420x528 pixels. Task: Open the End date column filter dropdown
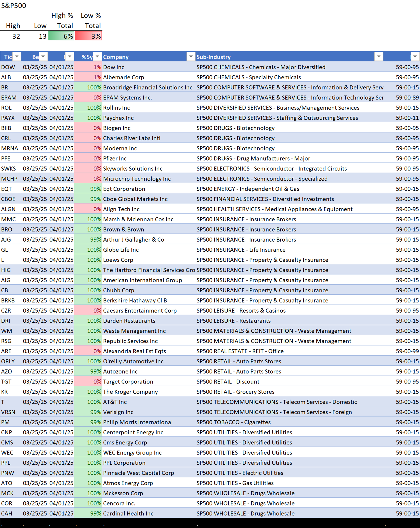tap(70, 57)
